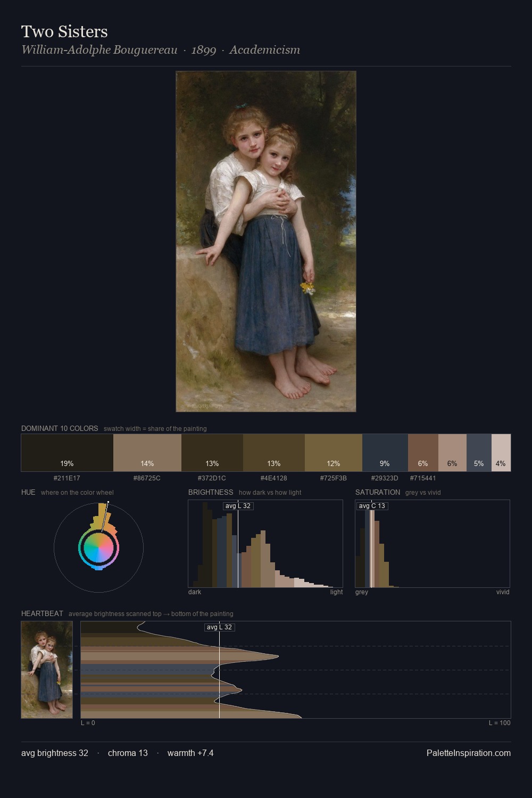532x798 pixels.
Task: Click the SATURATION section heading
Action: click(378, 492)
